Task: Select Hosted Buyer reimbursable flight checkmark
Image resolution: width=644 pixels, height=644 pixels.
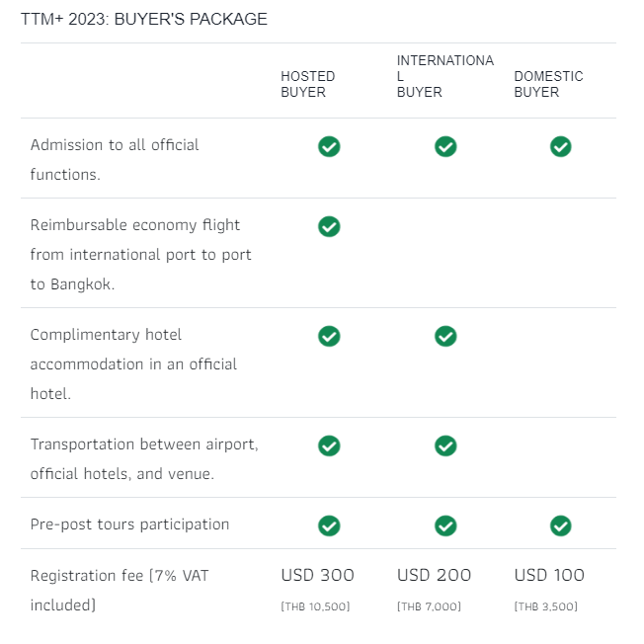Action: click(x=329, y=227)
